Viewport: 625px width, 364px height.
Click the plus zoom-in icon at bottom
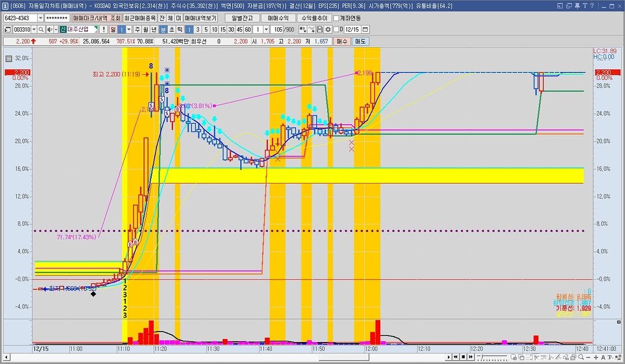click(x=596, y=356)
